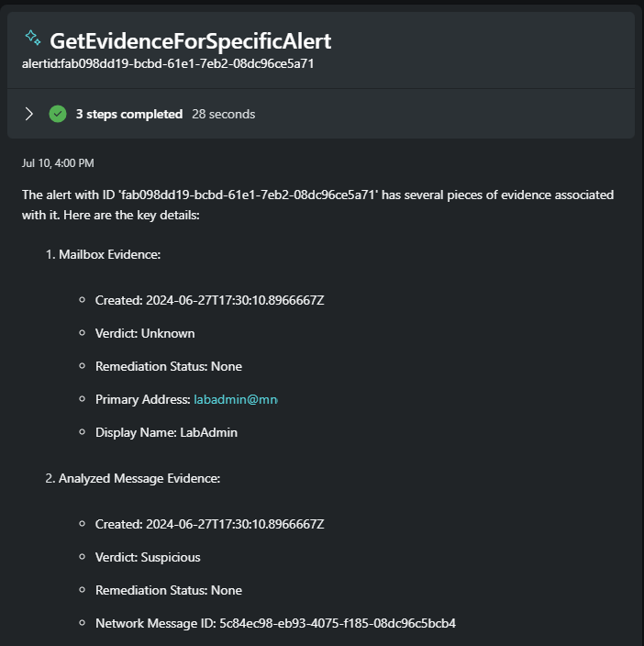Click the "3 steps completed" label
The image size is (644, 646).
tap(128, 114)
